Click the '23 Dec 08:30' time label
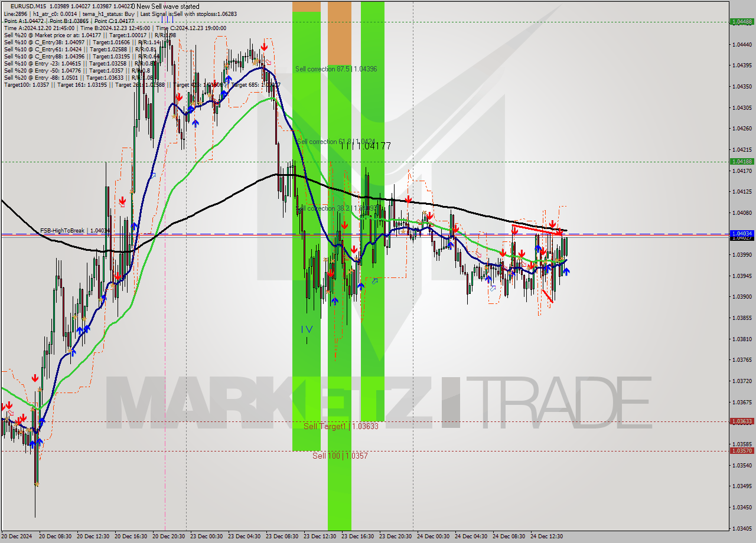 (282, 537)
